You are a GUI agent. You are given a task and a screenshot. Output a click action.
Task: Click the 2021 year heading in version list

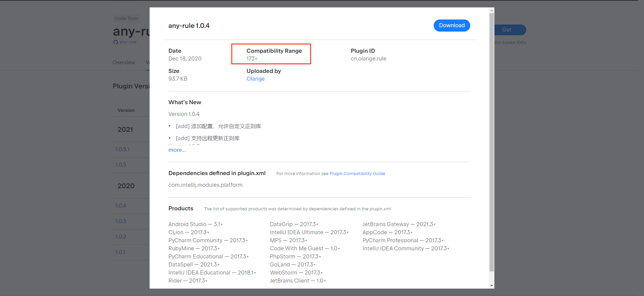point(125,129)
